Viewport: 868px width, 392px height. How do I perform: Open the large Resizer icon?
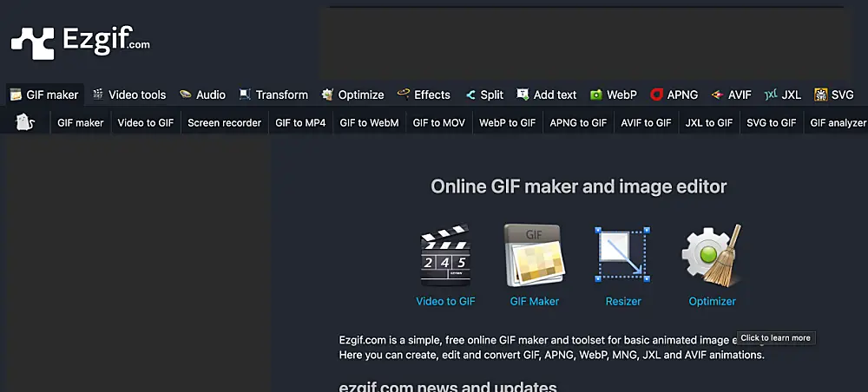point(622,254)
